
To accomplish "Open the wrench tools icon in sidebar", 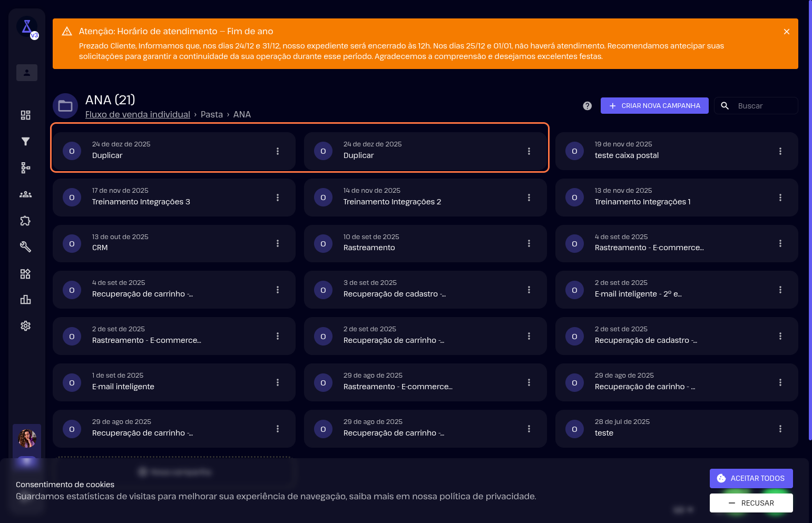I will coord(25,246).
